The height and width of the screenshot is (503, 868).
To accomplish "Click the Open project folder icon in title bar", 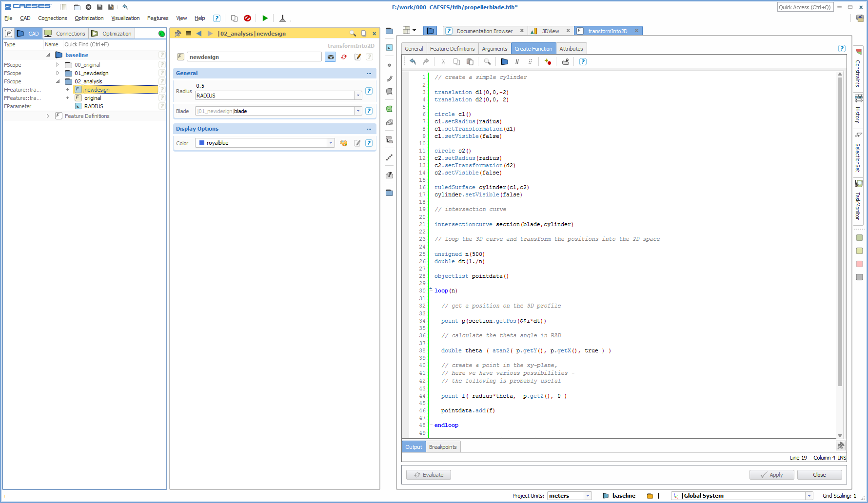I will point(77,7).
